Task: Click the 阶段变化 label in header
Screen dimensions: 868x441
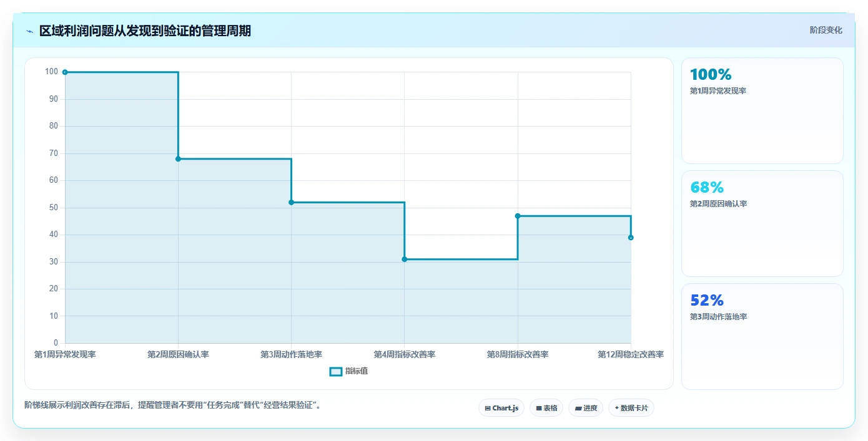Action: pos(826,30)
